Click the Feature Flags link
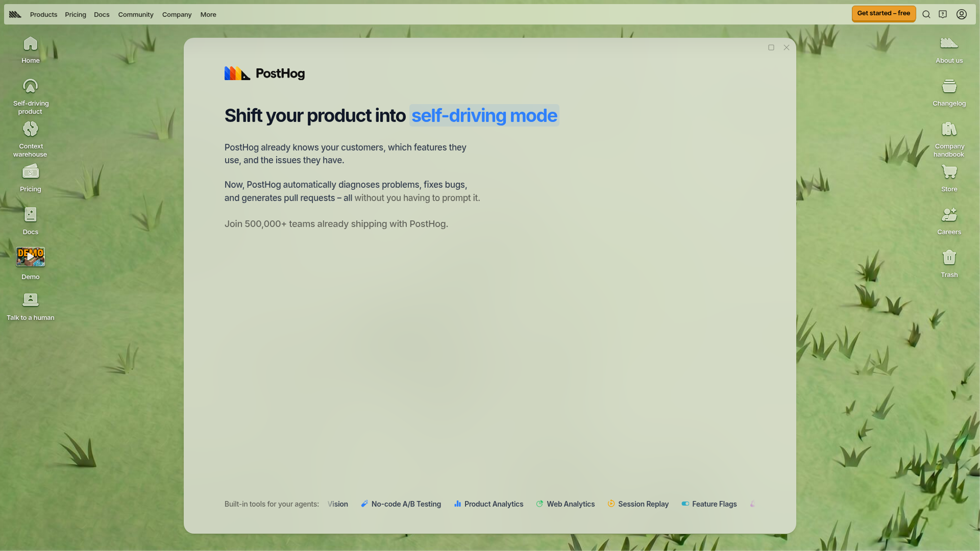 point(709,504)
